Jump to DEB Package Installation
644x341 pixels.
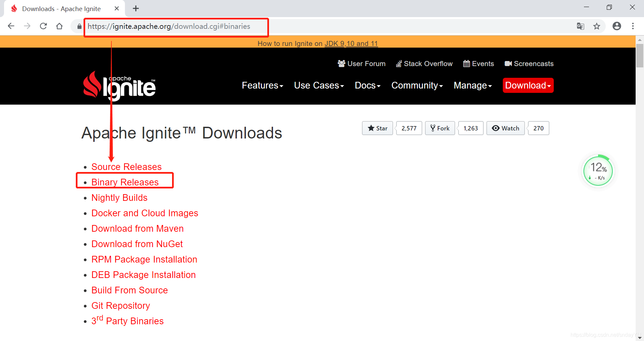[x=144, y=275]
